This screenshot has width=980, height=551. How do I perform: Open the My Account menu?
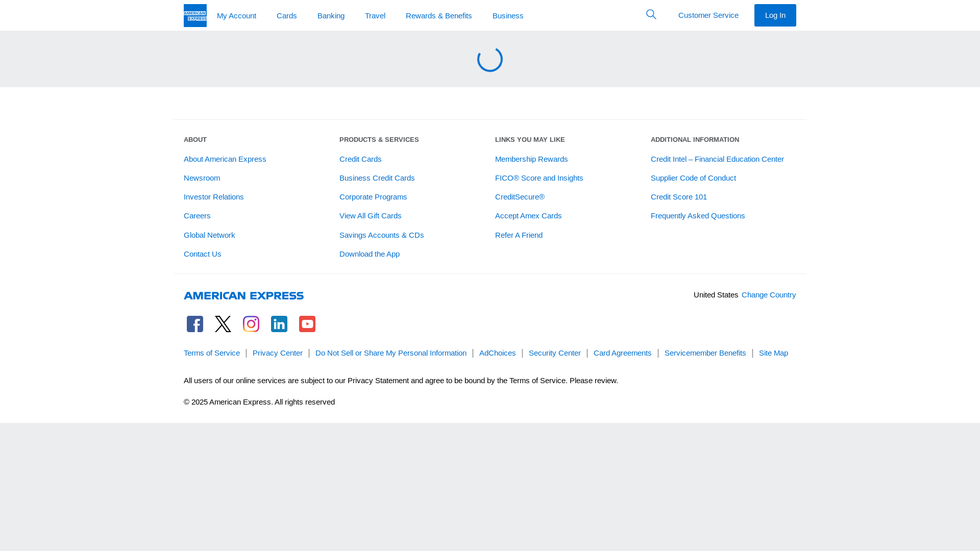point(236,16)
